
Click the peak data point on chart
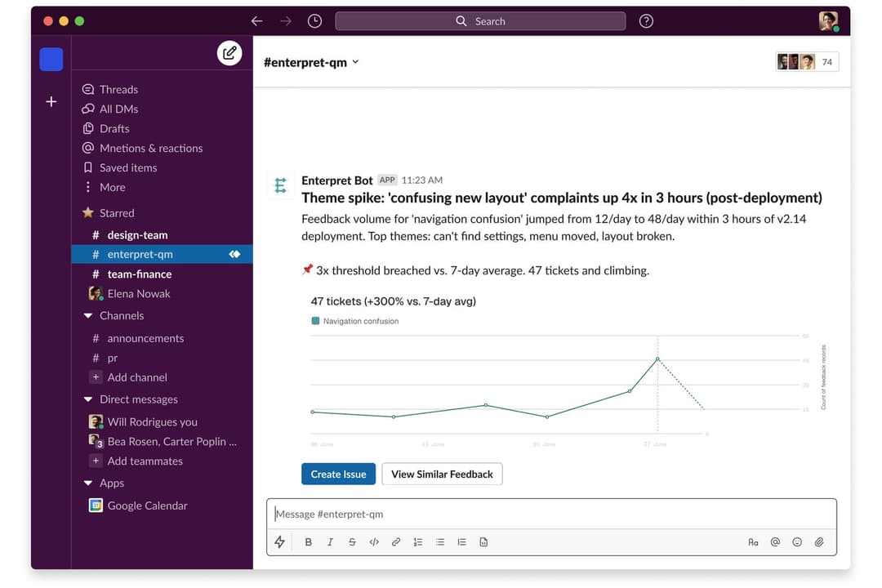[657, 359]
